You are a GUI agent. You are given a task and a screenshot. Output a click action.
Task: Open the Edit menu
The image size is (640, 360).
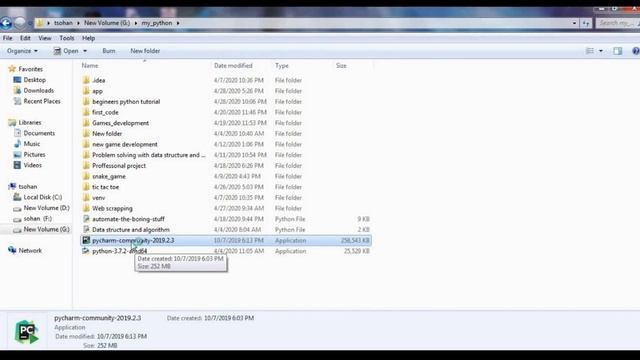(x=25, y=38)
